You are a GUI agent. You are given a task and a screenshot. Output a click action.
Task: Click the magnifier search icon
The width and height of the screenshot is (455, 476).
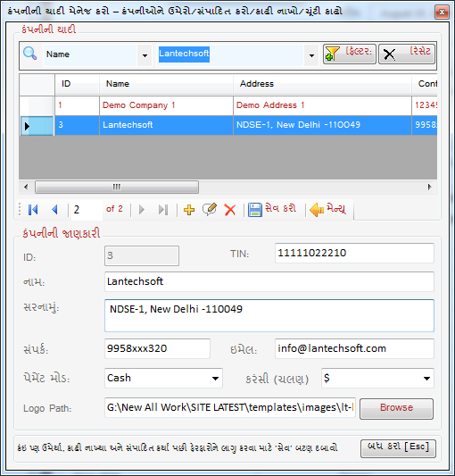point(29,54)
